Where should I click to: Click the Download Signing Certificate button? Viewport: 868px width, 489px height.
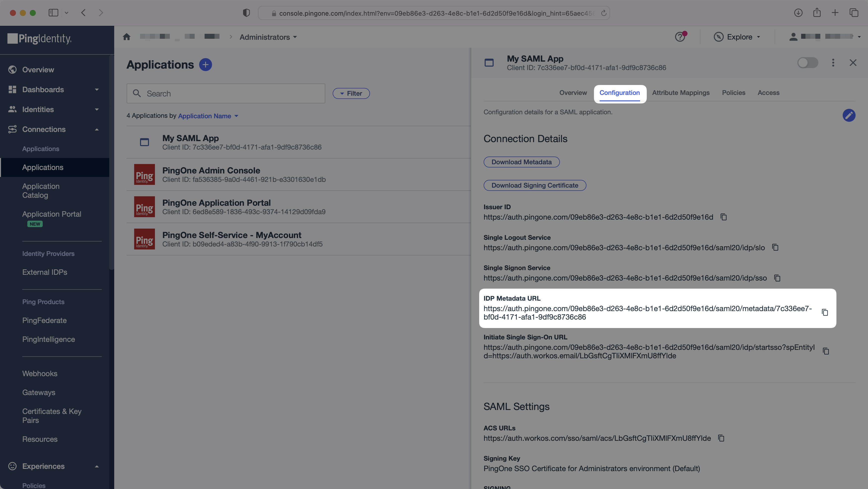coord(535,185)
